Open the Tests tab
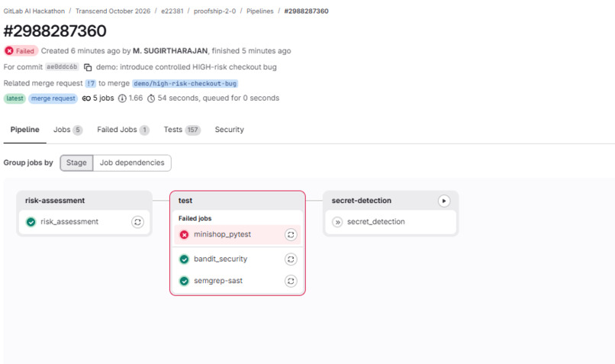The image size is (615, 364). [x=182, y=130]
